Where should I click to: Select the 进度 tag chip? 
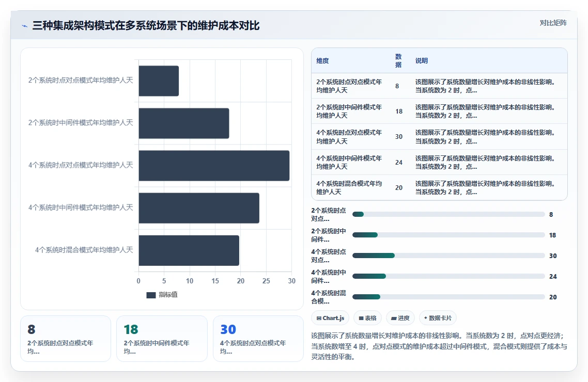coord(400,318)
